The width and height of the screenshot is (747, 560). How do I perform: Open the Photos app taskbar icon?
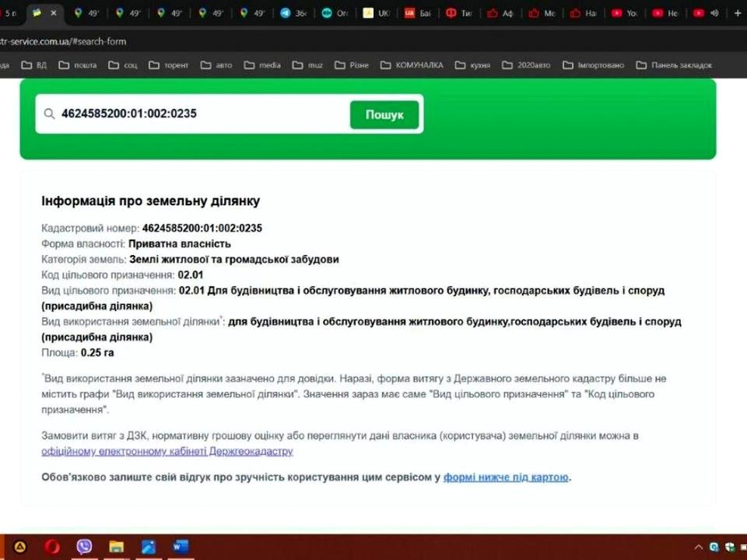pos(148,547)
